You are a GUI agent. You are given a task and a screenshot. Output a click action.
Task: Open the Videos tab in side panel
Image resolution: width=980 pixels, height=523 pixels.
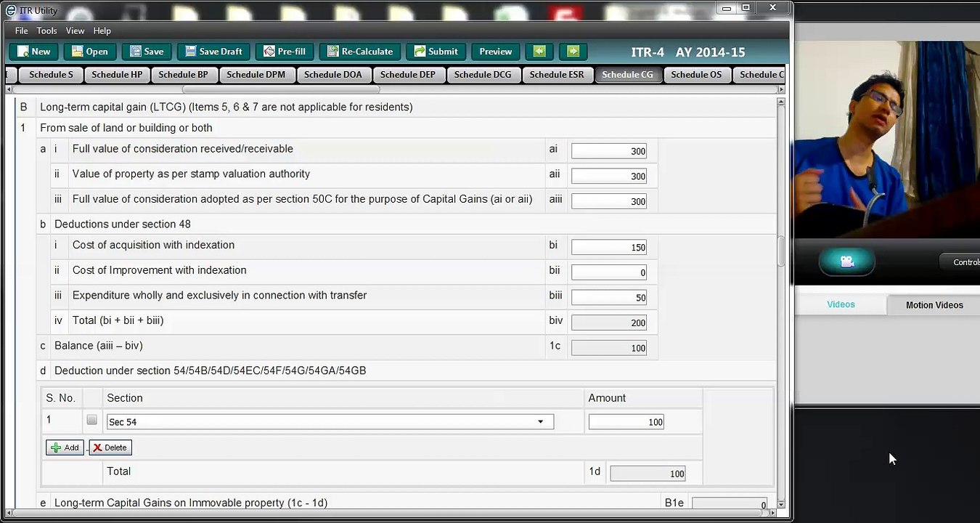pyautogui.click(x=841, y=304)
